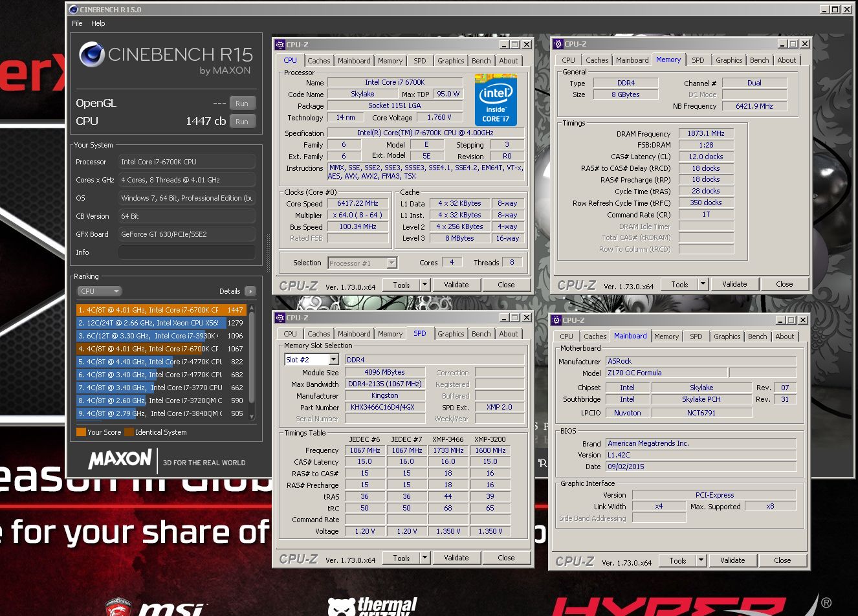Expand Tools dropdown arrow in CPU window
This screenshot has height=616, width=858.
click(x=424, y=285)
